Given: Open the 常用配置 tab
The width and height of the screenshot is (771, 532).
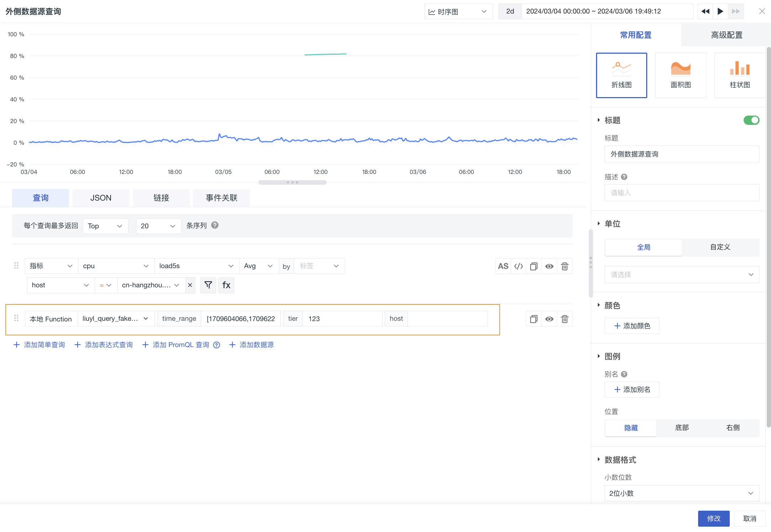Looking at the screenshot, I should point(636,35).
